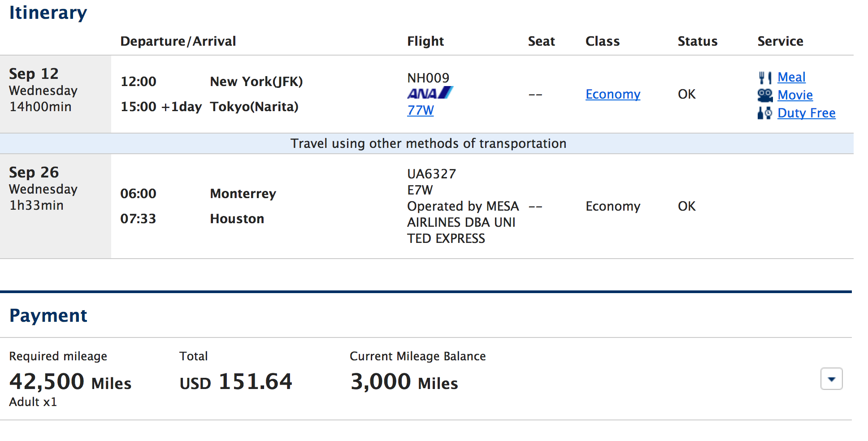Open the Economy class link for NH009
868x441 pixels.
pyautogui.click(x=613, y=94)
